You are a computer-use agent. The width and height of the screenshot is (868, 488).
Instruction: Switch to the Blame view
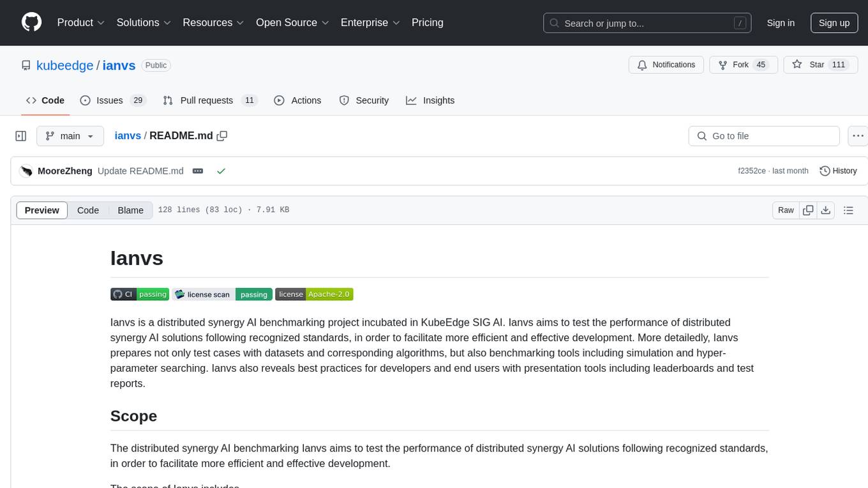tap(131, 210)
